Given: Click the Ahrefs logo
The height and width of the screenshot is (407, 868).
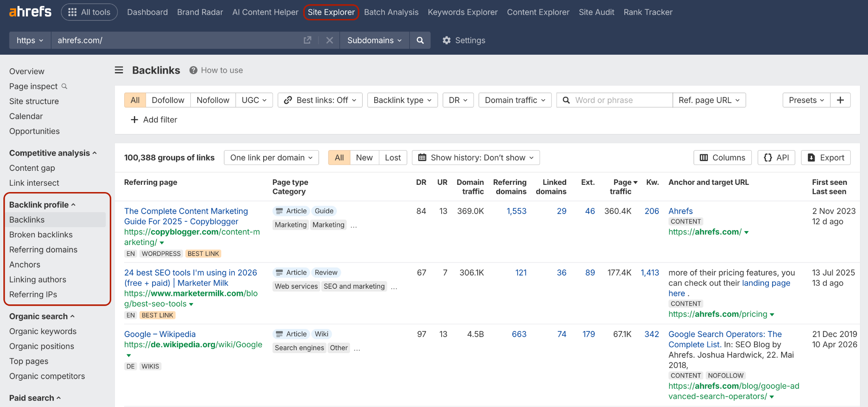Looking at the screenshot, I should tap(30, 12).
